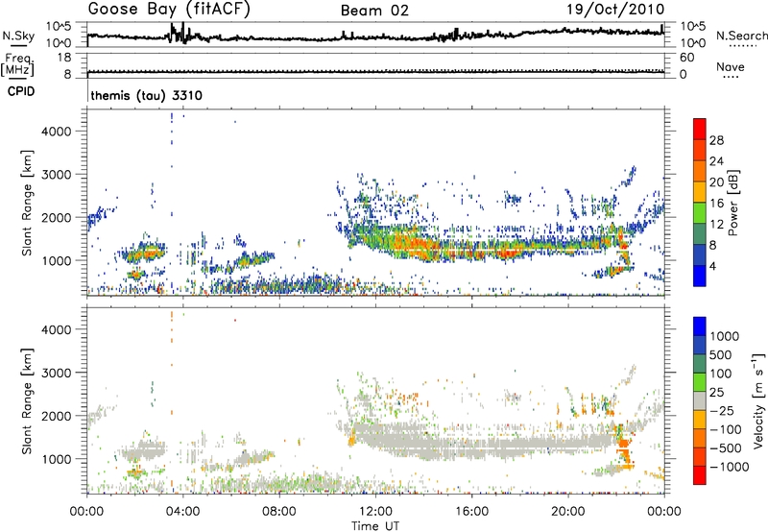This screenshot has height=532, width=768.
Task: Click the 'Velocity [m s⁻¹]' colorbar title
Action: pos(758,400)
